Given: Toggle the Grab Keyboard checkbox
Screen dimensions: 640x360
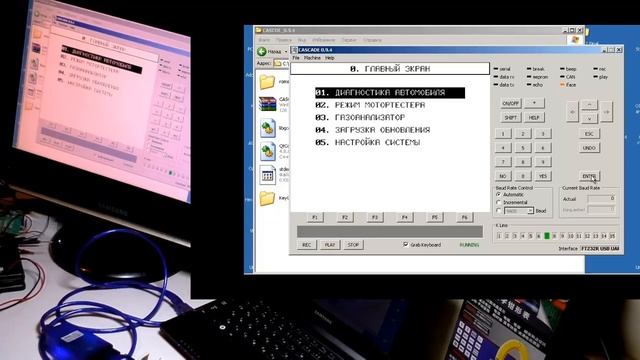Looking at the screenshot, I should (405, 244).
